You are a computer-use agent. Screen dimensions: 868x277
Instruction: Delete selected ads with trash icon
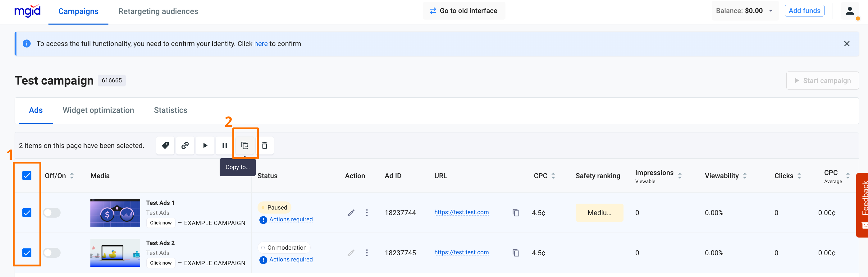[264, 145]
